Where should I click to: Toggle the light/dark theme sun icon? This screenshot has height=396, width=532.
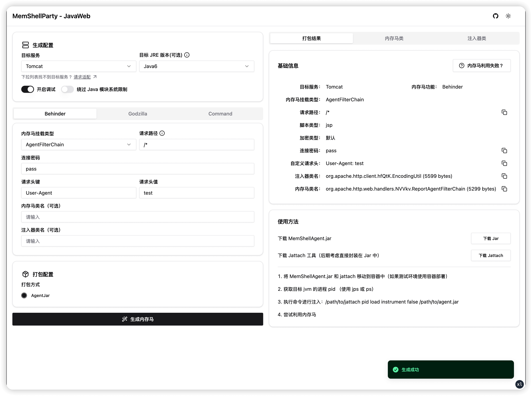click(508, 16)
